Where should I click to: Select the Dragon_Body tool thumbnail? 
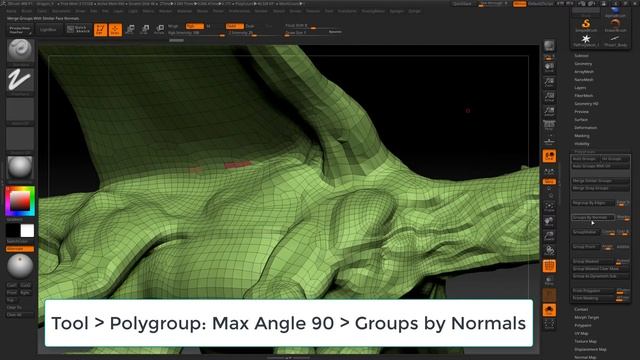tap(615, 40)
